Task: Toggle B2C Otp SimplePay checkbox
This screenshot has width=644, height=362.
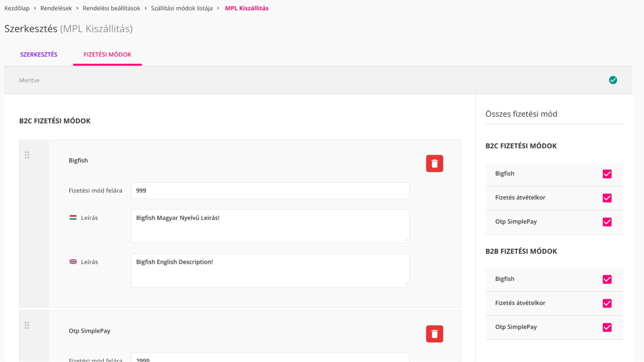Action: [607, 222]
